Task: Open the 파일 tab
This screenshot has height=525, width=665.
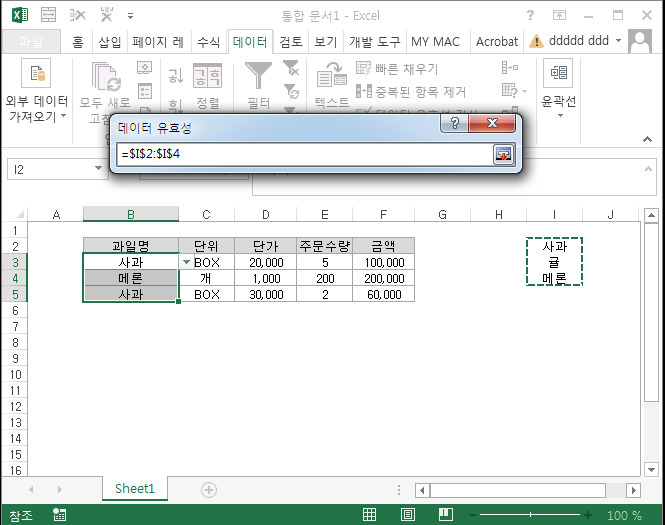Action: tap(31, 42)
